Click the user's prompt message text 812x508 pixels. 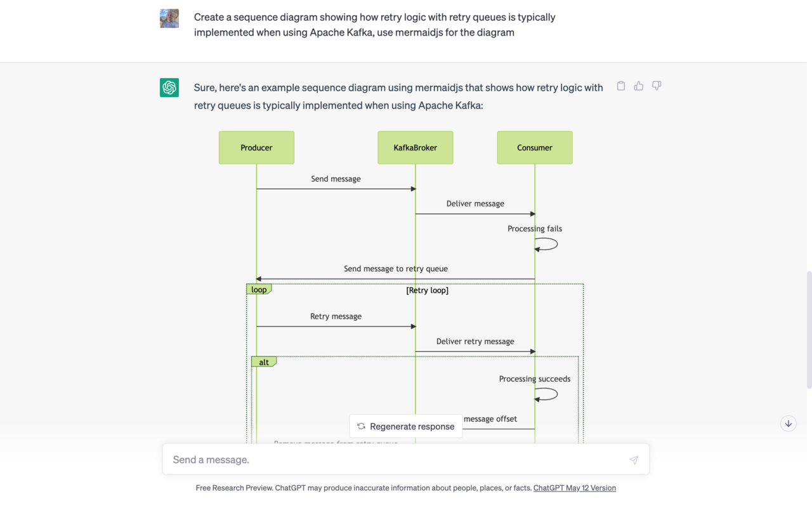pyautogui.click(x=374, y=24)
